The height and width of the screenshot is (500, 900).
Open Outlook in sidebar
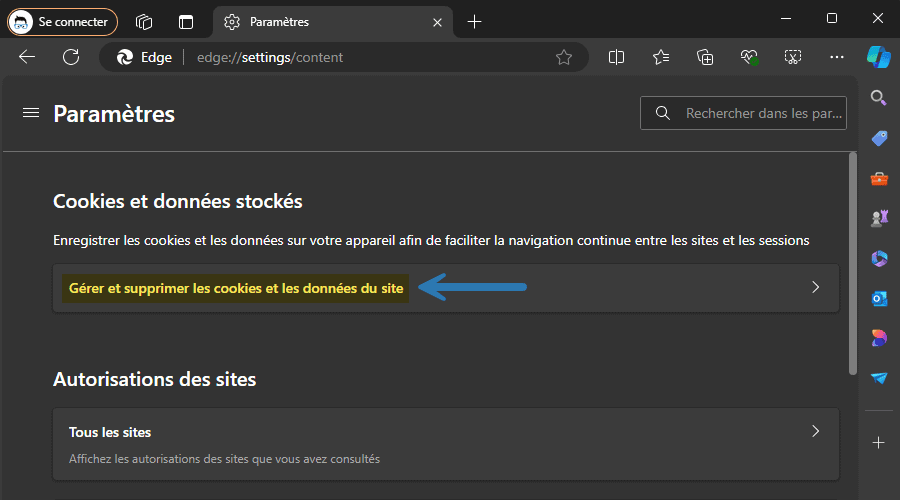(x=879, y=299)
